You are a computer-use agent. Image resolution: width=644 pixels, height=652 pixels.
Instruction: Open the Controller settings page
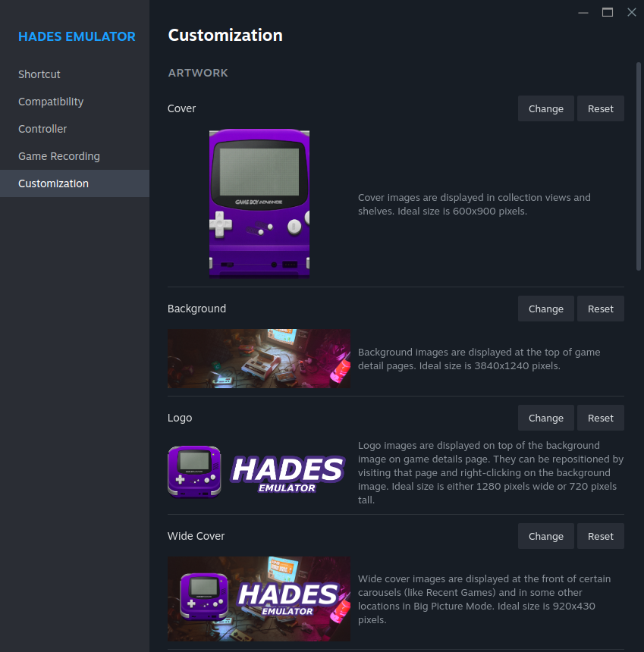pyautogui.click(x=42, y=128)
